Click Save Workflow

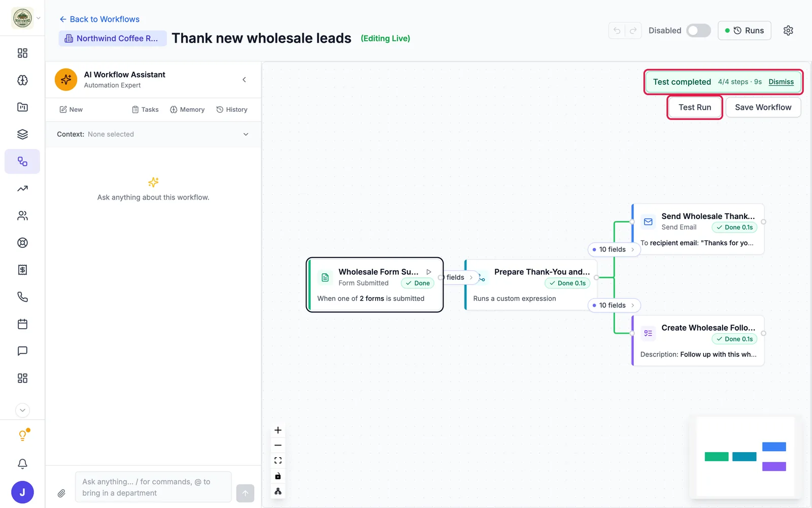click(763, 107)
